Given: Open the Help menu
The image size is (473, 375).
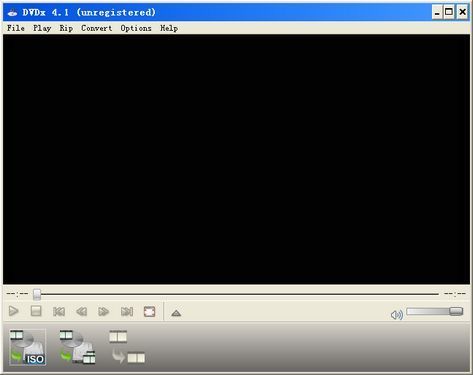Looking at the screenshot, I should (169, 28).
